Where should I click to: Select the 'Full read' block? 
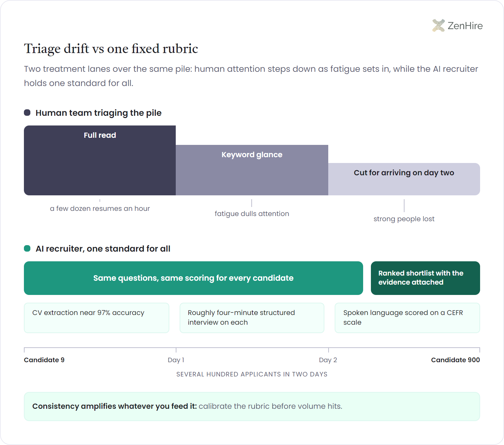(100, 160)
